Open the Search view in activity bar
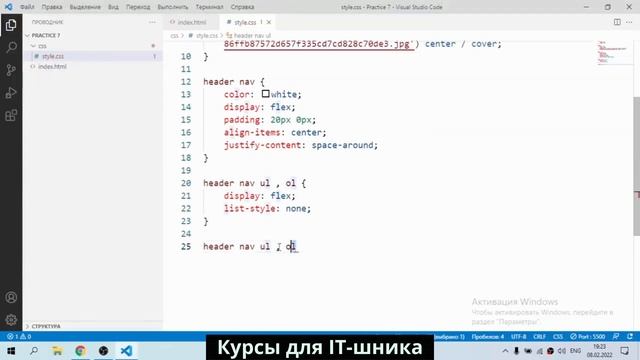640x360 pixels. 11,47
